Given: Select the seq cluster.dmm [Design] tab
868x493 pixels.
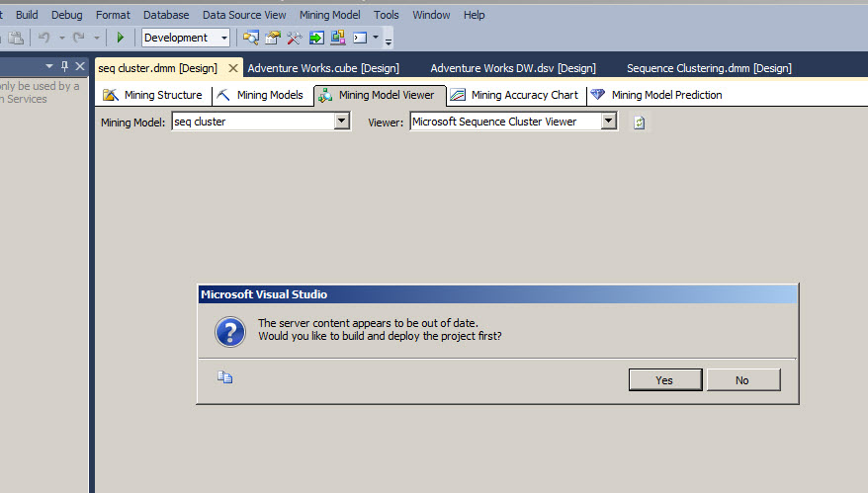Looking at the screenshot, I should (x=158, y=68).
